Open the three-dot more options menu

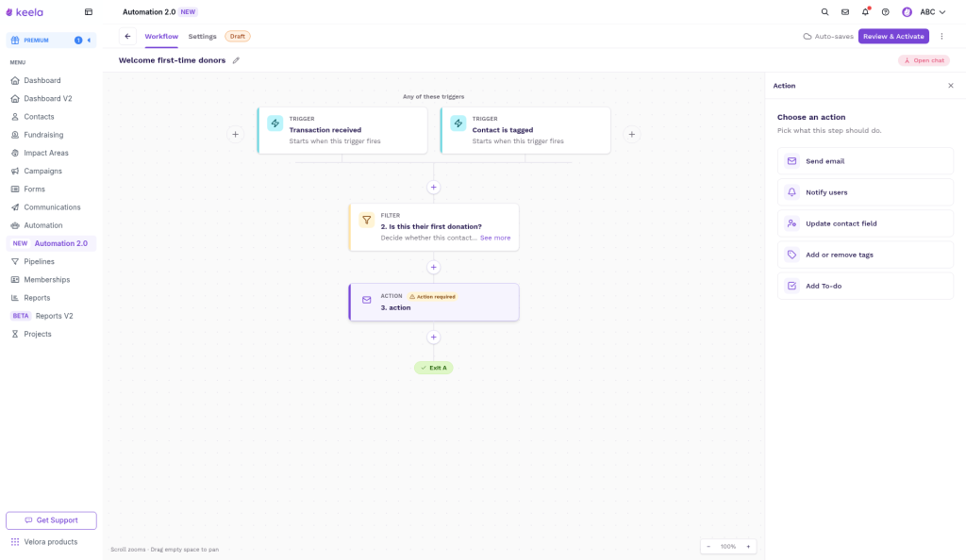click(x=941, y=37)
